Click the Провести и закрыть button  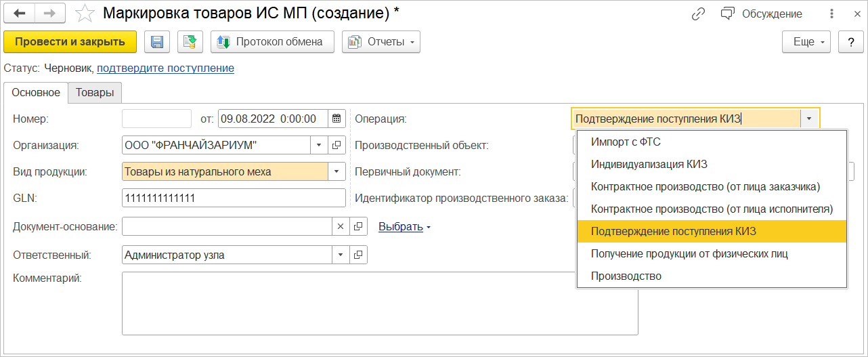70,42
